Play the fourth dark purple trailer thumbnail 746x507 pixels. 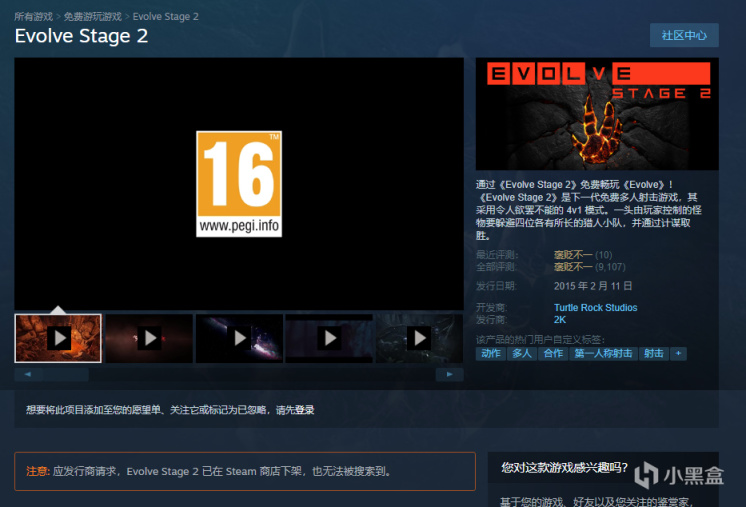(x=329, y=338)
